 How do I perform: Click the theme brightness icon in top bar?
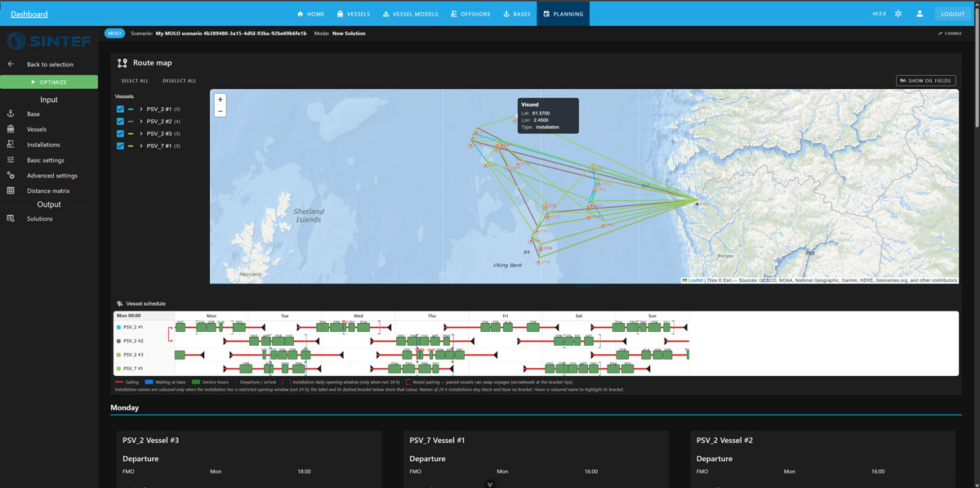[x=898, y=14]
